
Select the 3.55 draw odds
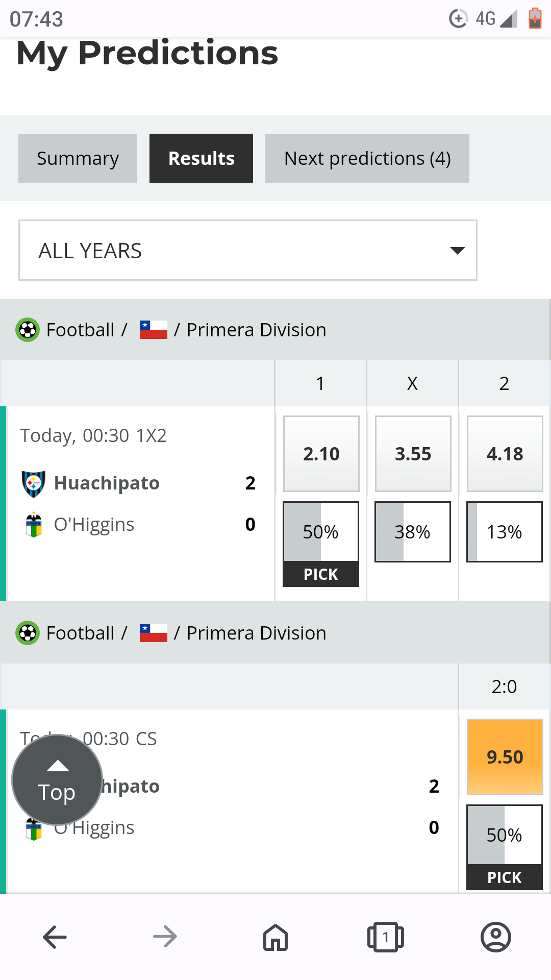click(413, 454)
